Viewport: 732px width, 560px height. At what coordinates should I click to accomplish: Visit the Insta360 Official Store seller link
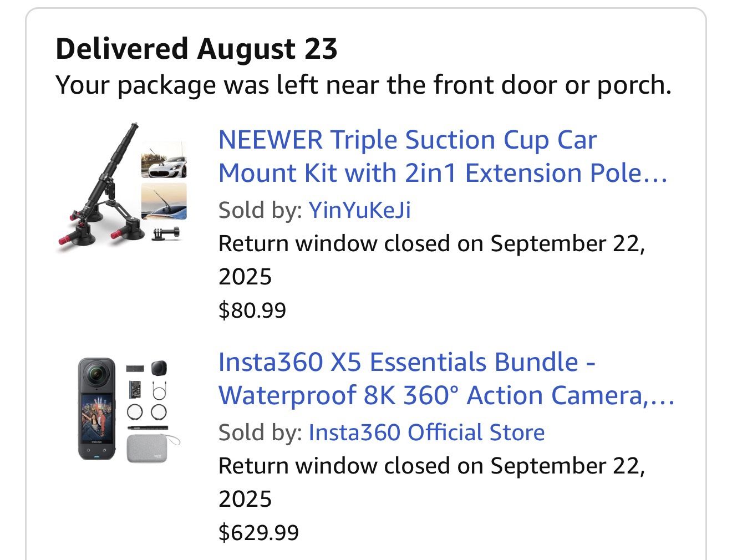click(x=426, y=432)
